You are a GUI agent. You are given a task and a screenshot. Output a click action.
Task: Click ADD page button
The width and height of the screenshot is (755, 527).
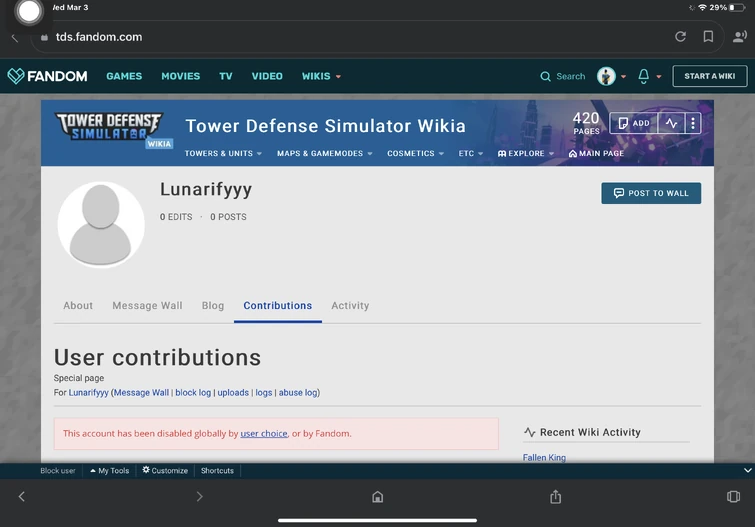tap(634, 123)
